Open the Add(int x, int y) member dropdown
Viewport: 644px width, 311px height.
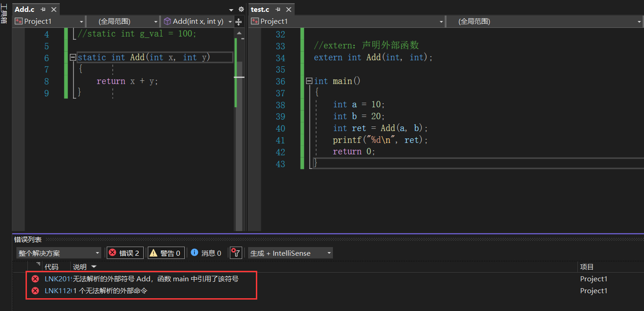(x=197, y=21)
